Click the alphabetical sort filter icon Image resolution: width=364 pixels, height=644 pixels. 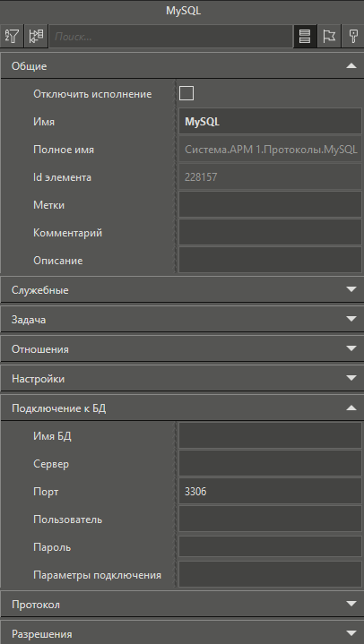point(13,37)
